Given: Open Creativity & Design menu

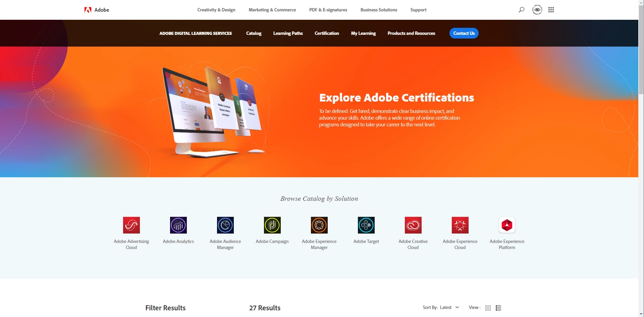Looking at the screenshot, I should (x=216, y=10).
